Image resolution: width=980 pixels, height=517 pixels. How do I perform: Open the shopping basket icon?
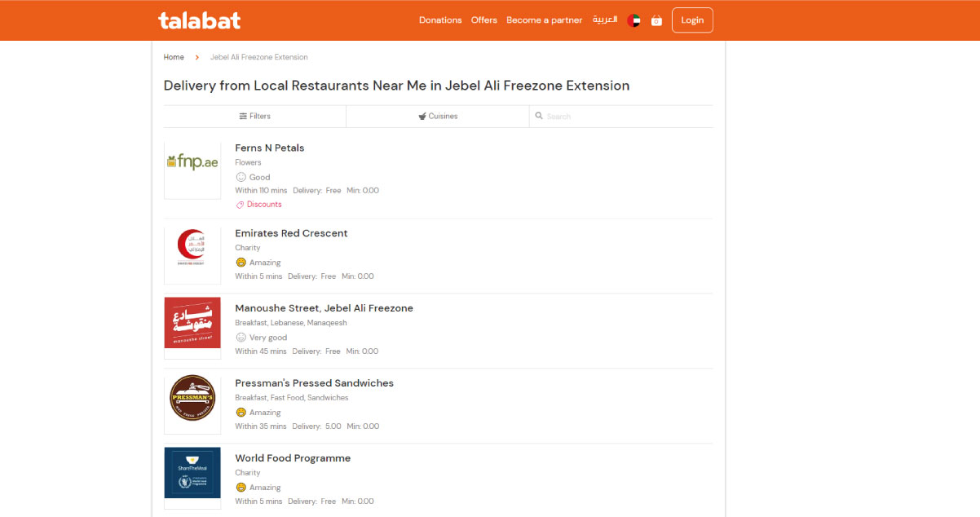coord(656,20)
